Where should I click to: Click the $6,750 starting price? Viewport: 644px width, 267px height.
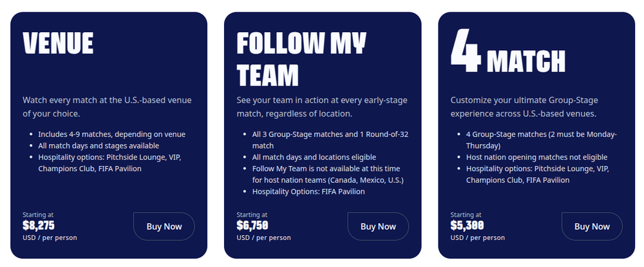(252, 226)
